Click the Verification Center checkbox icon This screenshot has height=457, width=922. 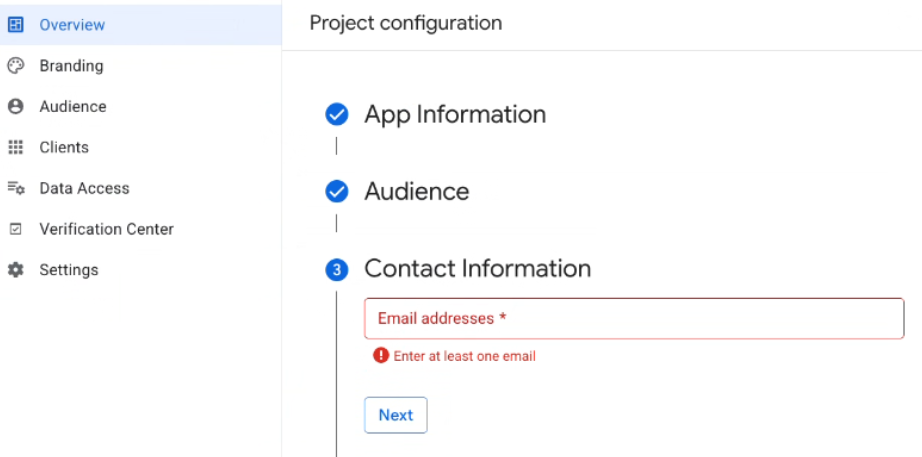click(15, 229)
